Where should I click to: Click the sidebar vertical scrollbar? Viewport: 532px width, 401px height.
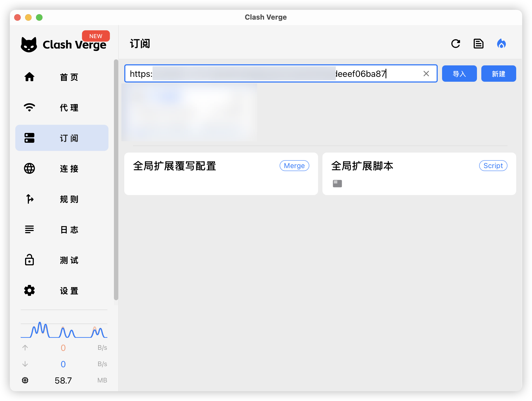116,180
